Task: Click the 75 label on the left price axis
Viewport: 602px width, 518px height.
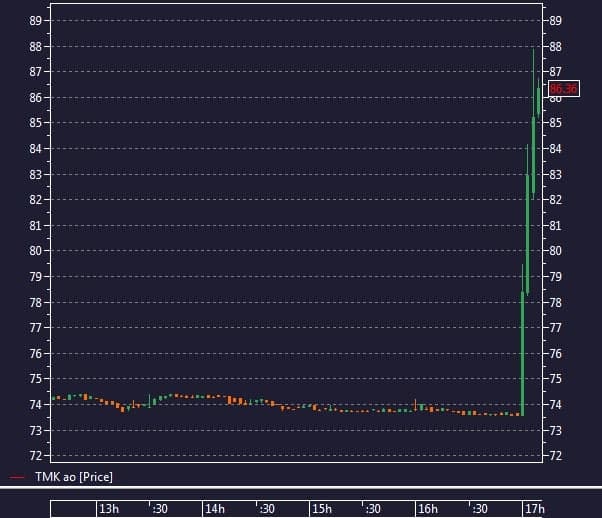Action: pos(35,379)
